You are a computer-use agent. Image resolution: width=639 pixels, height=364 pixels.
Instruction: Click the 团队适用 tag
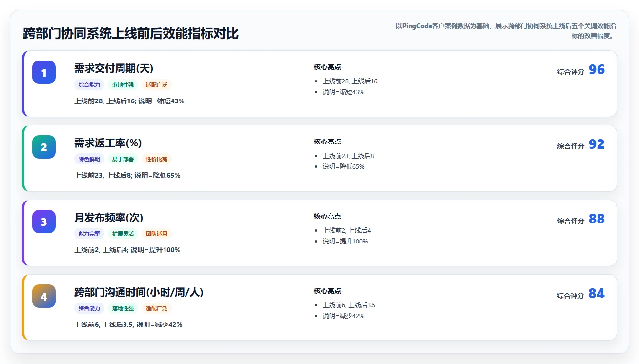[157, 234]
